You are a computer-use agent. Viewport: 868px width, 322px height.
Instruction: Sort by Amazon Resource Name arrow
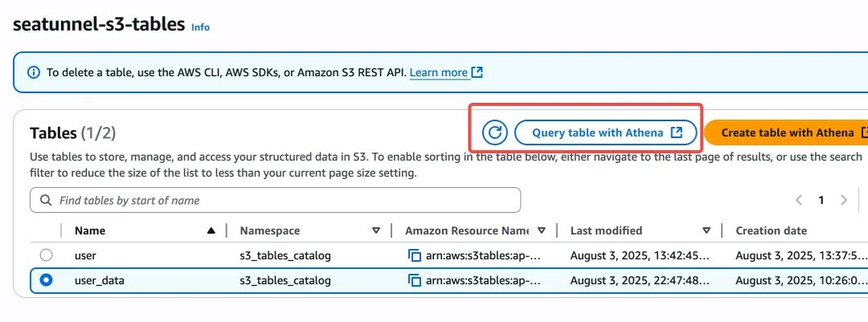click(542, 230)
